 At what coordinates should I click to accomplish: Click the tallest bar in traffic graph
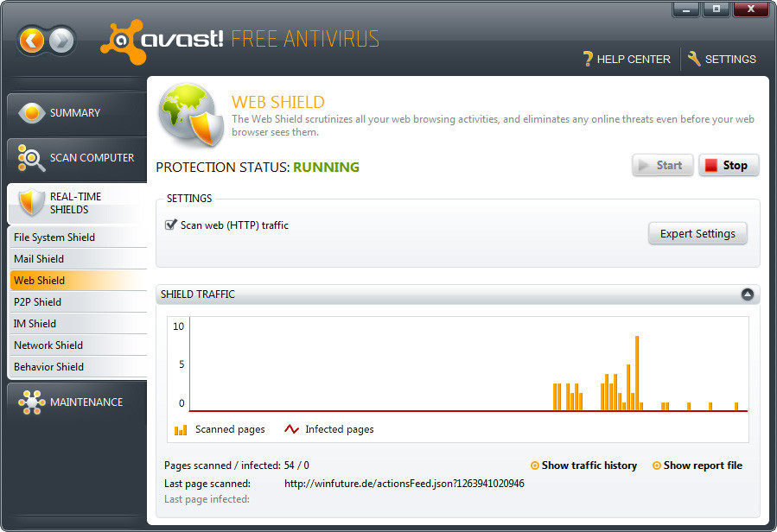(637, 373)
